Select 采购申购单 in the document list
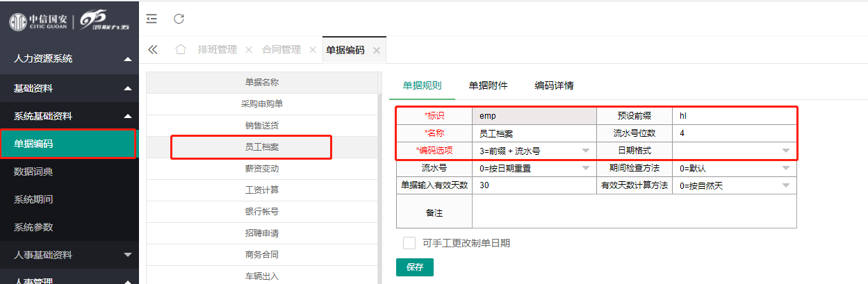Screen dimensions: 868x284 pos(262,103)
